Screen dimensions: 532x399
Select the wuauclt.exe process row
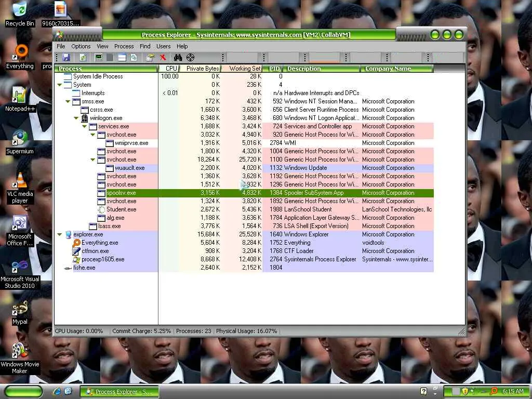point(244,168)
